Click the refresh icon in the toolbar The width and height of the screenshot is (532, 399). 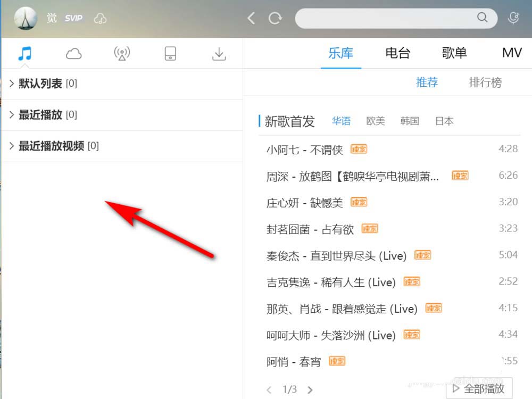click(x=276, y=18)
